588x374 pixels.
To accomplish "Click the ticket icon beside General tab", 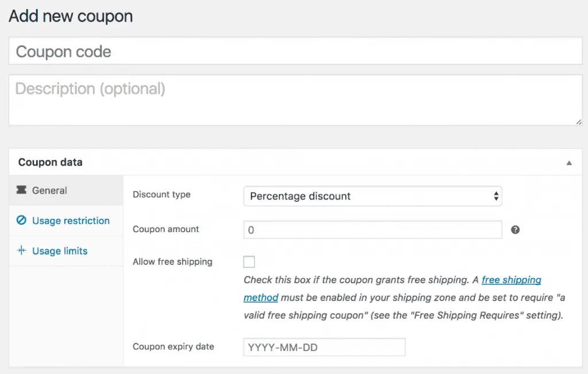I will tap(22, 190).
